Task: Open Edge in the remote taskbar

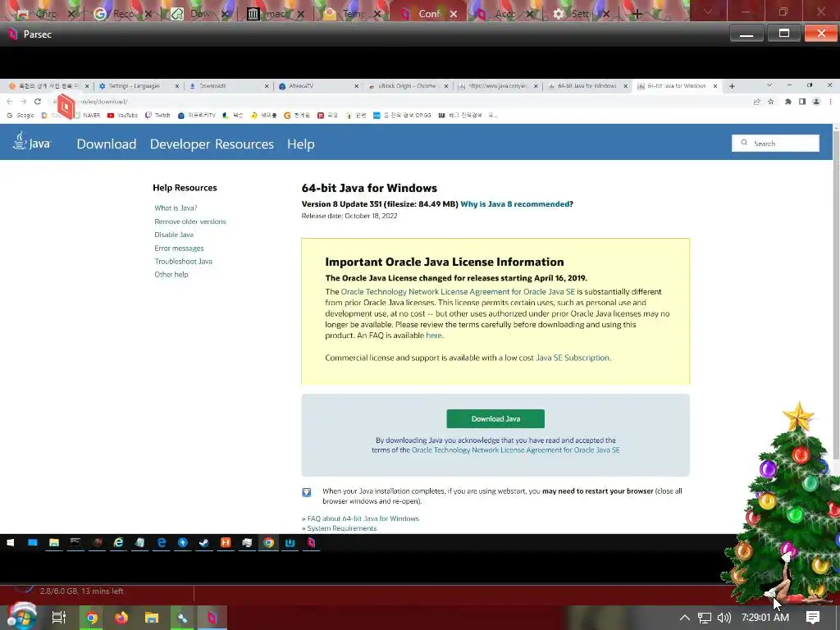Action: tap(162, 543)
